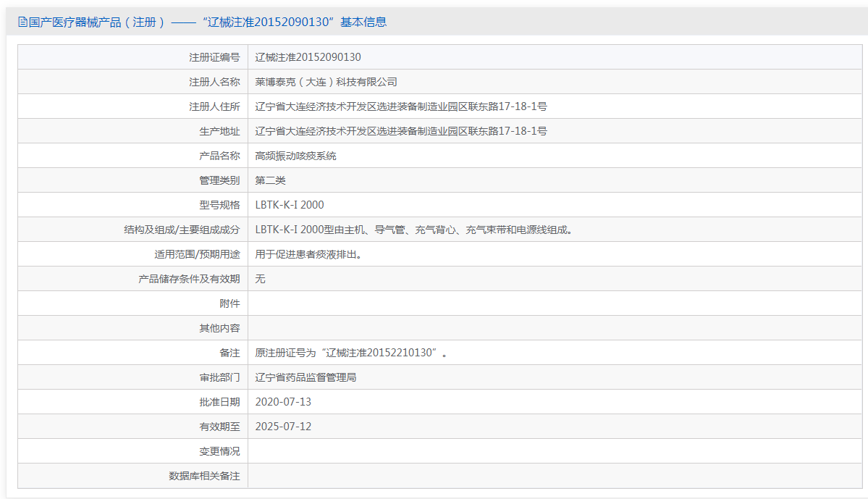Click the 批准日期 label

point(220,402)
